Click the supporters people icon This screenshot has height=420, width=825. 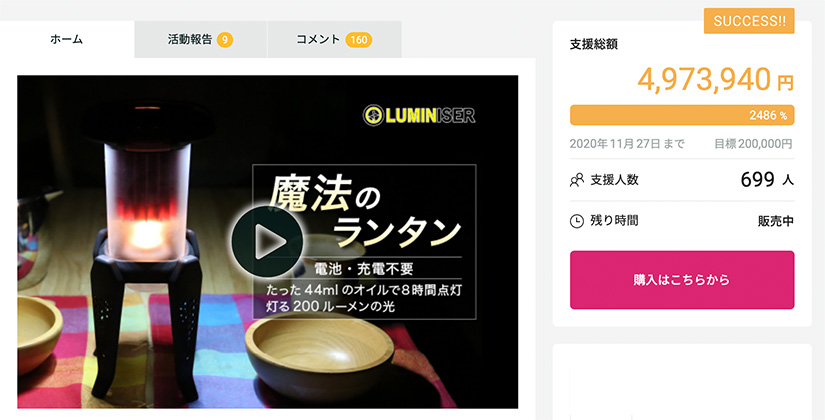[x=577, y=181]
